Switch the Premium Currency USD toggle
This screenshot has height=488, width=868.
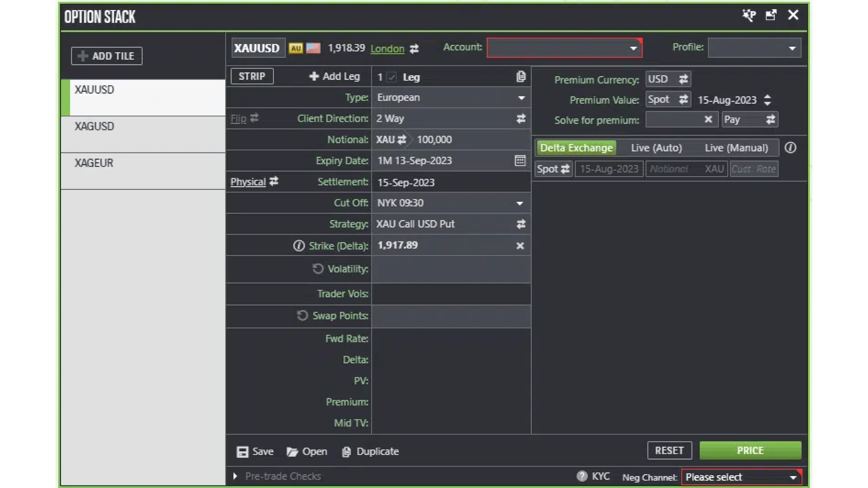683,79
